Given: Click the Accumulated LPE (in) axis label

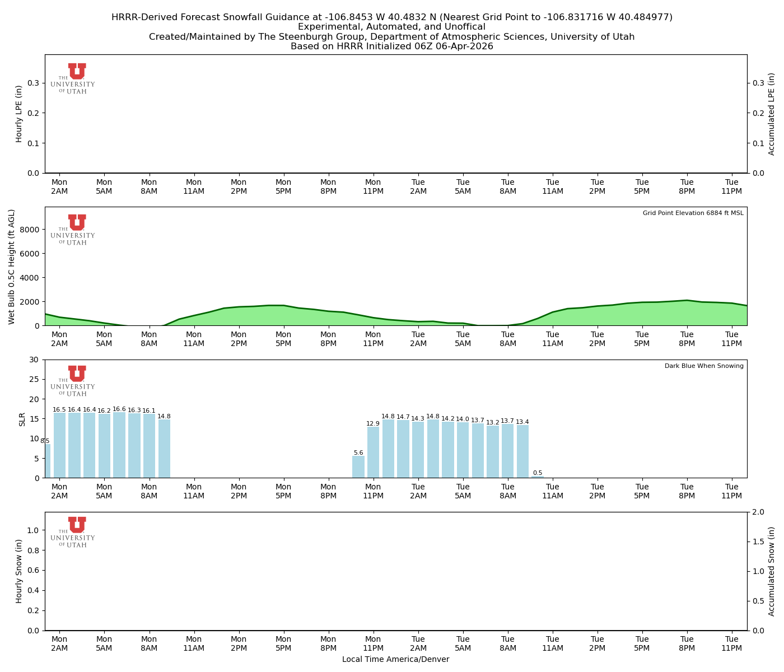Looking at the screenshot, I should (x=771, y=114).
